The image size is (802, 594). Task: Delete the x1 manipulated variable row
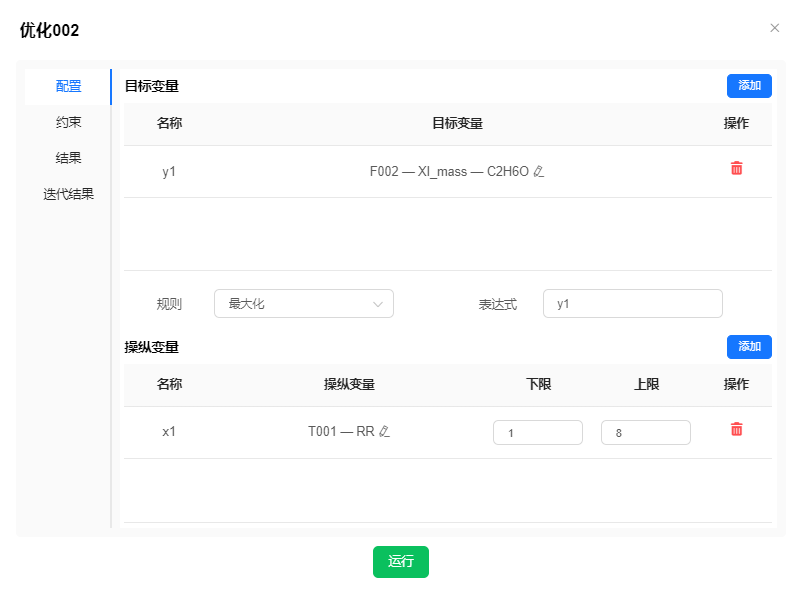737,429
